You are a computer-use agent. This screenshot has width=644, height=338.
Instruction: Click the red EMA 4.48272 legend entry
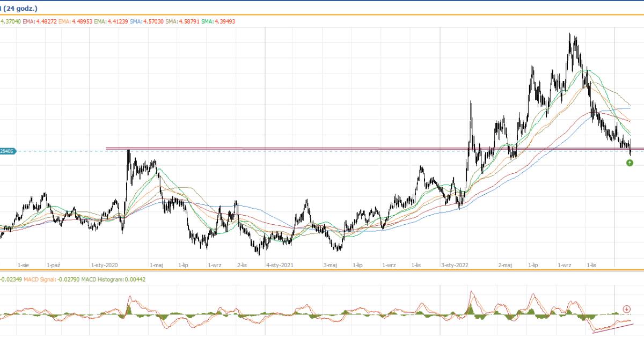[x=39, y=21]
